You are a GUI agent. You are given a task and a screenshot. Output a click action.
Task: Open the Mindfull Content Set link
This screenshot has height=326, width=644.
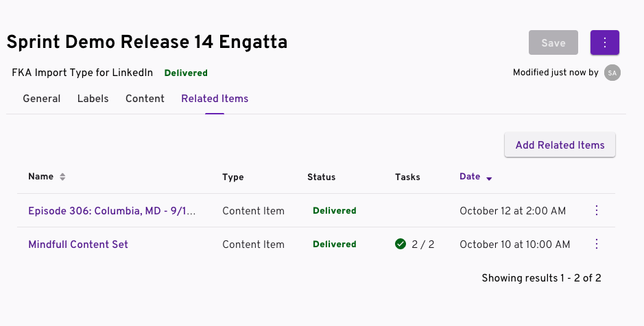[78, 244]
